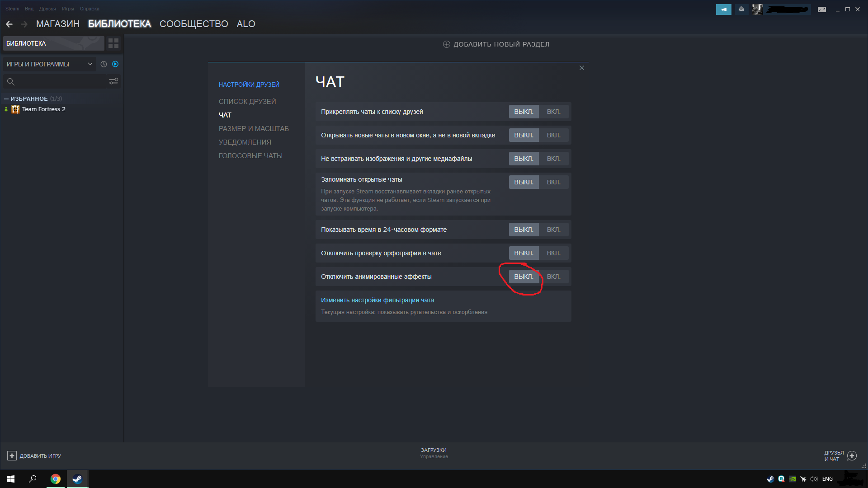This screenshot has height=488, width=868.
Task: Open the Steam menu
Action: click(12, 9)
